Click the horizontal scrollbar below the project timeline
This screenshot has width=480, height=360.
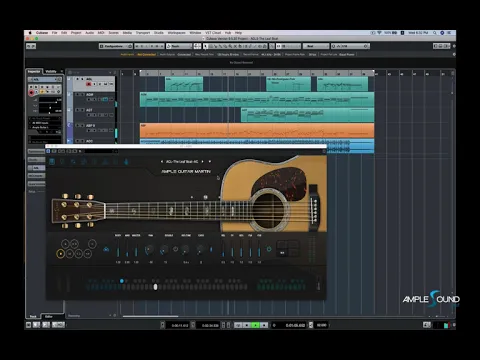[150, 316]
